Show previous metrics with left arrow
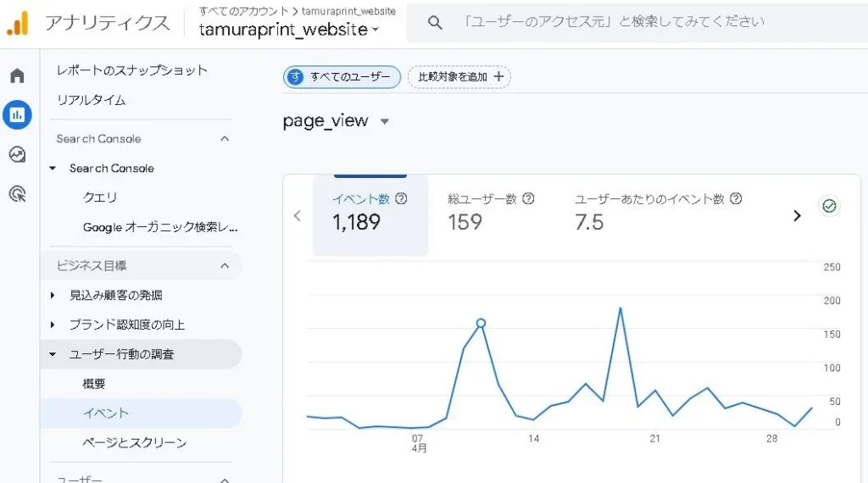Screen dimensions: 868x483 (297, 216)
